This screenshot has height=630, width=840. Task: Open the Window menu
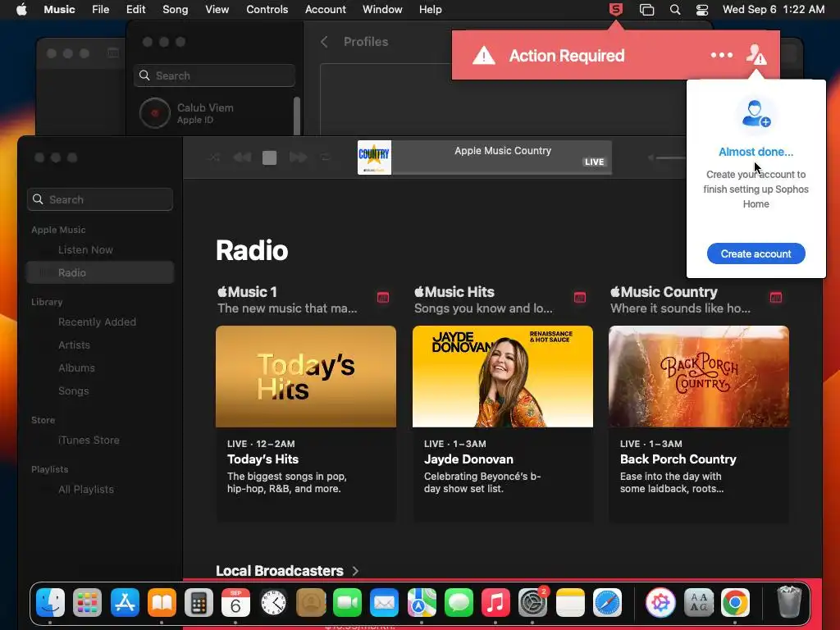(x=382, y=10)
